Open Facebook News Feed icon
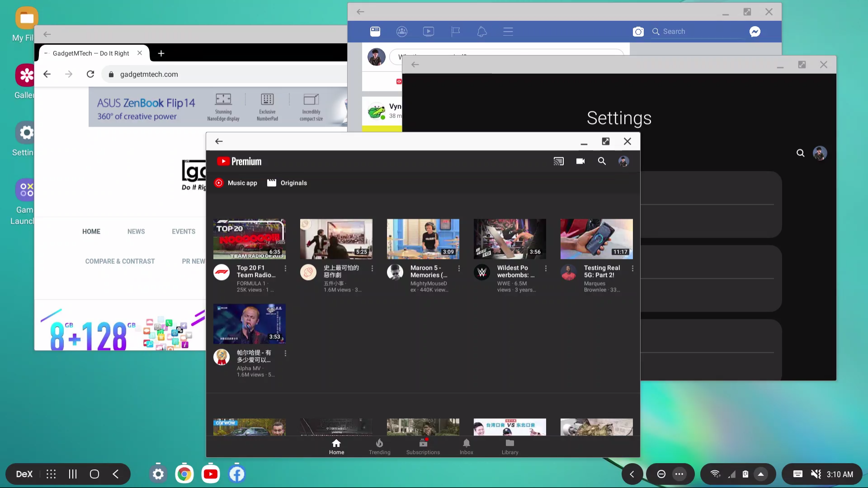868x488 pixels. (375, 32)
